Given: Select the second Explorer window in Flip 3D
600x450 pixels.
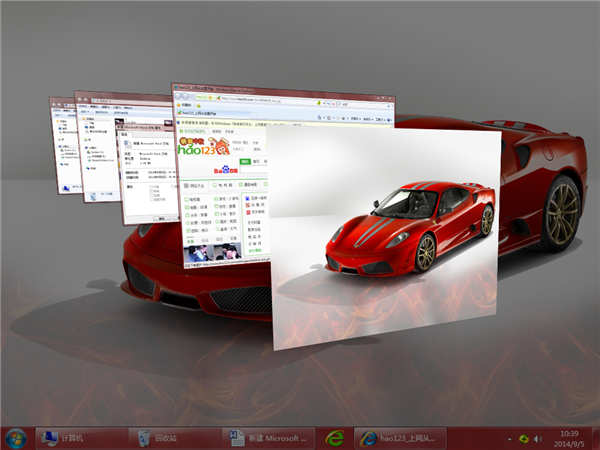Looking at the screenshot, I should [x=97, y=150].
